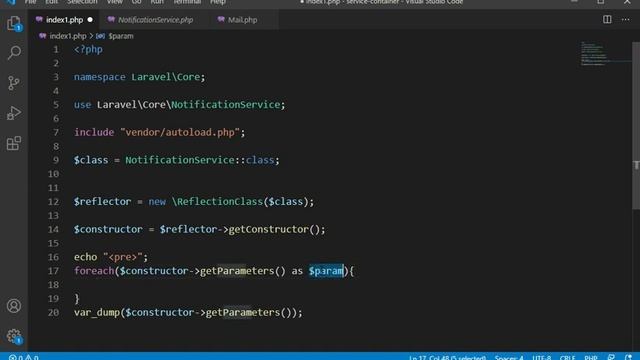
Task: Click the CRLF end-of-line selector
Action: coord(567,357)
